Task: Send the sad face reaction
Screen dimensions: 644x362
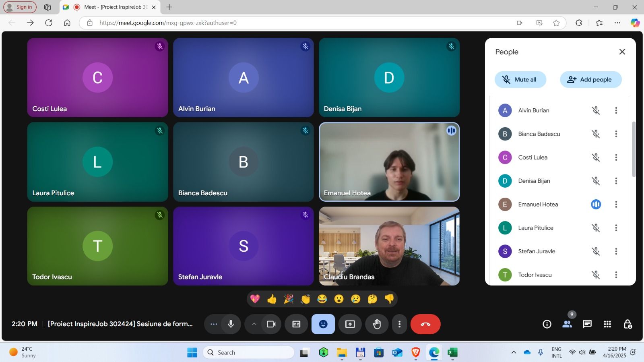Action: 356,299
